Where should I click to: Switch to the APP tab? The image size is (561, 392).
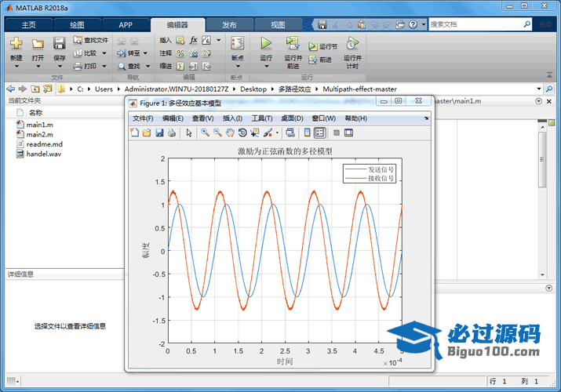click(126, 25)
